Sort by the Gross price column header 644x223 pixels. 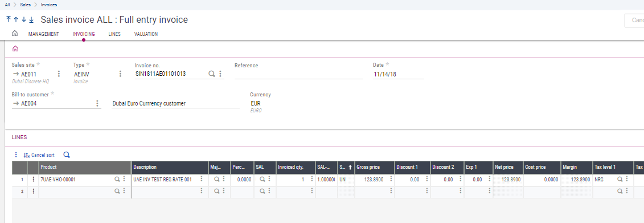coord(374,168)
